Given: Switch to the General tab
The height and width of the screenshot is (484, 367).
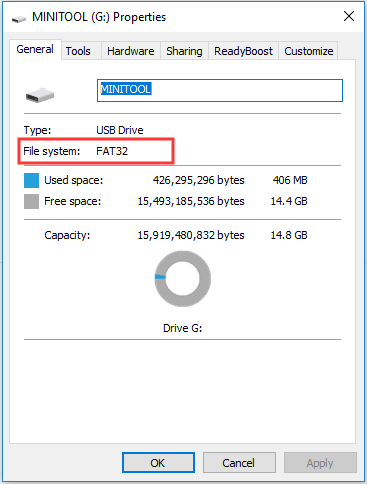Looking at the screenshot, I should (35, 49).
